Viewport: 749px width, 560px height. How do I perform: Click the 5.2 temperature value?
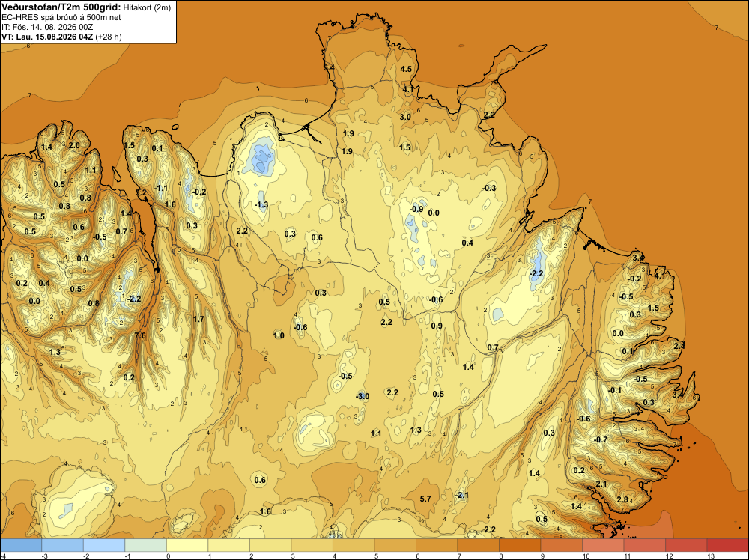(x=142, y=193)
